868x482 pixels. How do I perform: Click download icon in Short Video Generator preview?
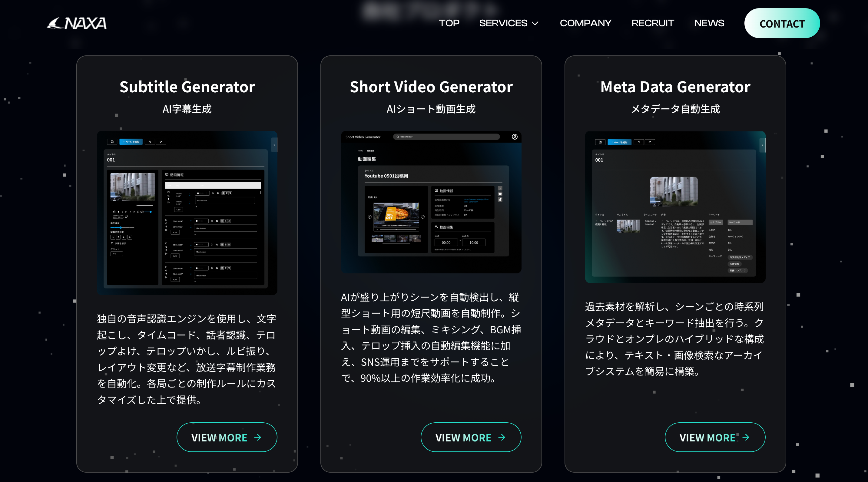point(500,188)
